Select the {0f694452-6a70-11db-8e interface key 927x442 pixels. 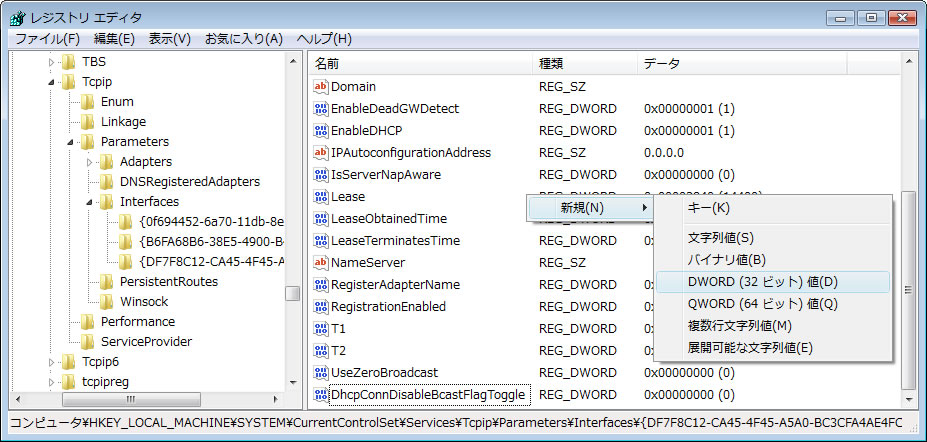[212, 222]
